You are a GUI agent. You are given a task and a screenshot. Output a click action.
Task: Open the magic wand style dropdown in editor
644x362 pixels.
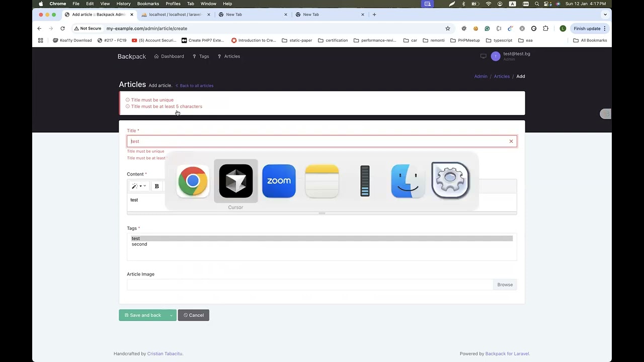[138, 186]
